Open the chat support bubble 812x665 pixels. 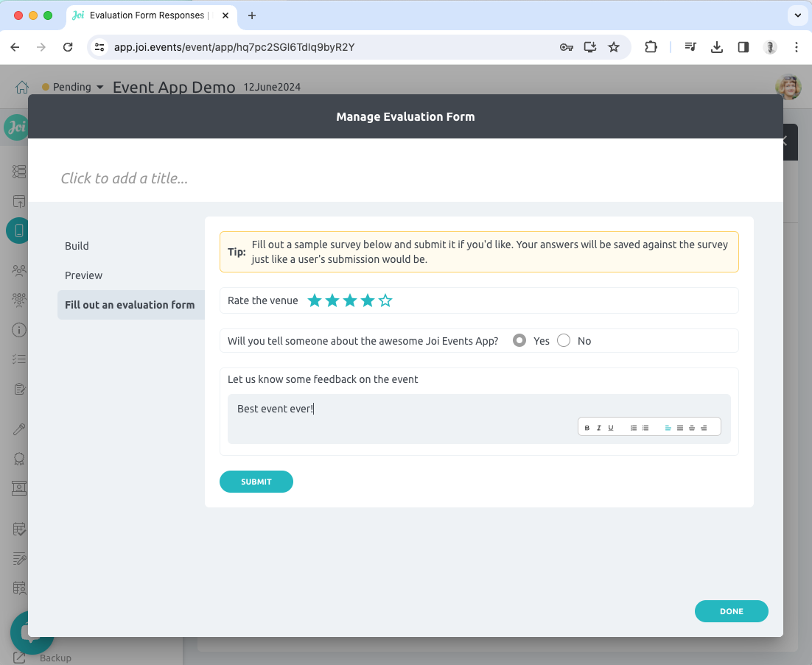[31, 633]
